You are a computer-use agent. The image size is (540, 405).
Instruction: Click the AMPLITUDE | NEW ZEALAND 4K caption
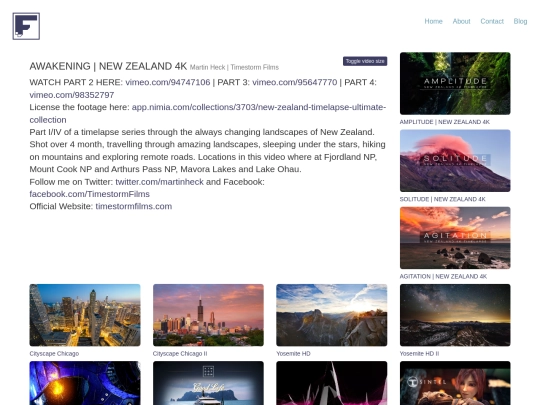pyautogui.click(x=445, y=122)
